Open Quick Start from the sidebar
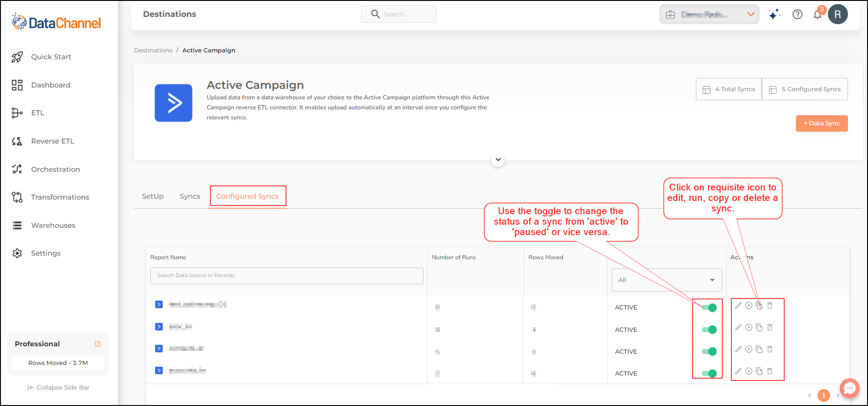The height and width of the screenshot is (406, 868). click(x=51, y=57)
